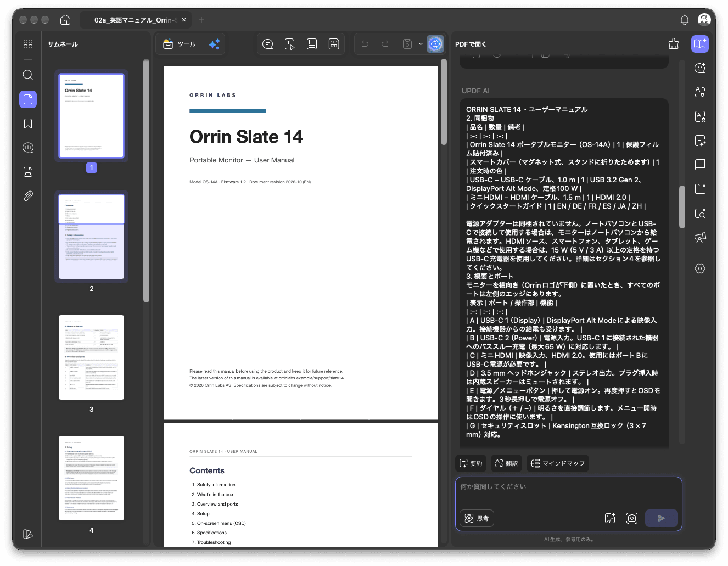The image size is (728, 566).
Task: Click '1. Safety information' contents entry
Action: click(x=214, y=485)
